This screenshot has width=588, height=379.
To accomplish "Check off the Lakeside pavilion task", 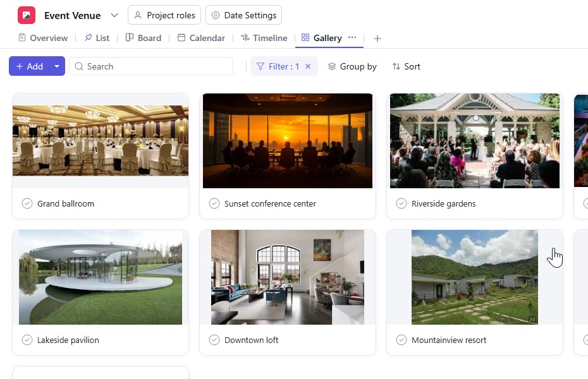I will (27, 340).
